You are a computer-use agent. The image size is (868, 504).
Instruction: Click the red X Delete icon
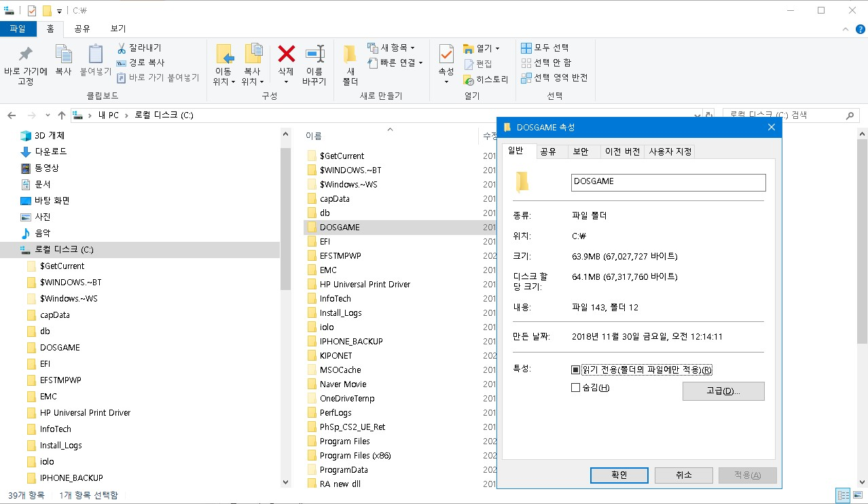(285, 54)
